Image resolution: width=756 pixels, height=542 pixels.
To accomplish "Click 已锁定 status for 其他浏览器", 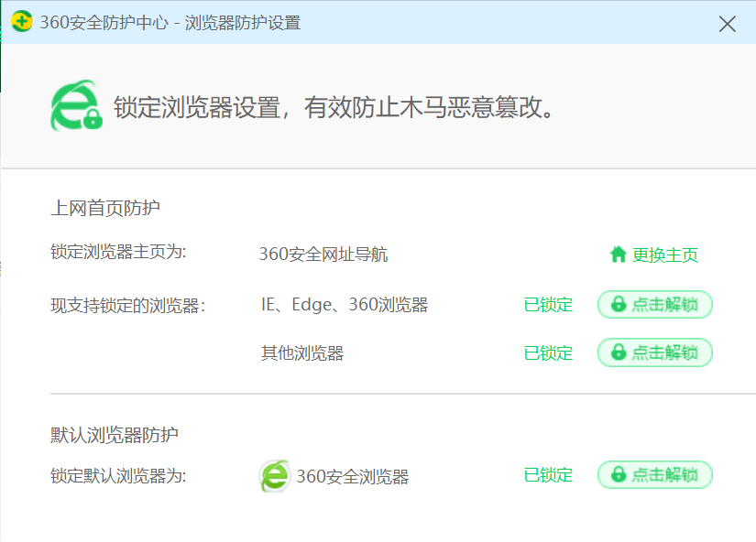I will (548, 353).
